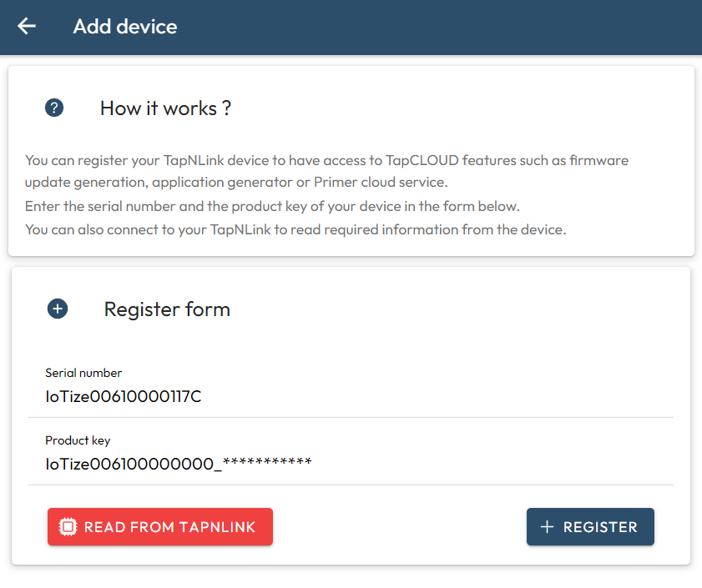Focus the Product key input field
Screen dimensions: 702x588
(351, 464)
